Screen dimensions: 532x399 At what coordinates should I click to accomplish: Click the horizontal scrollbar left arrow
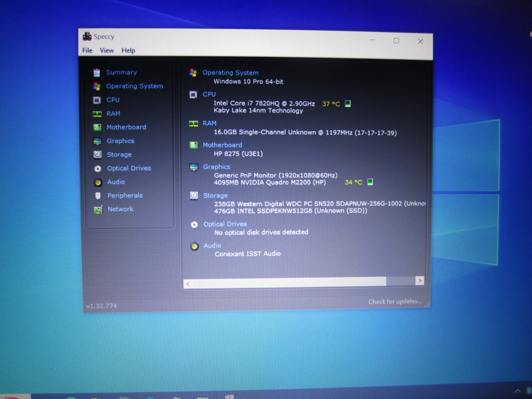pos(188,284)
